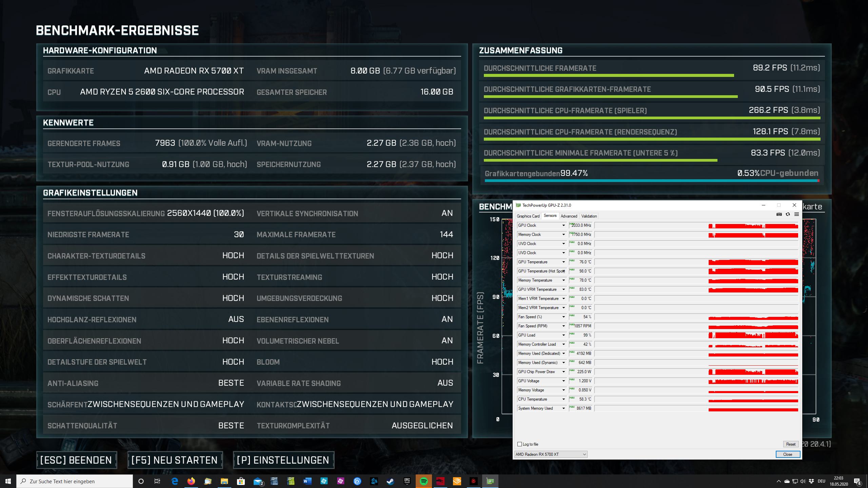
Task: Click the taskbar search box
Action: (x=75, y=481)
